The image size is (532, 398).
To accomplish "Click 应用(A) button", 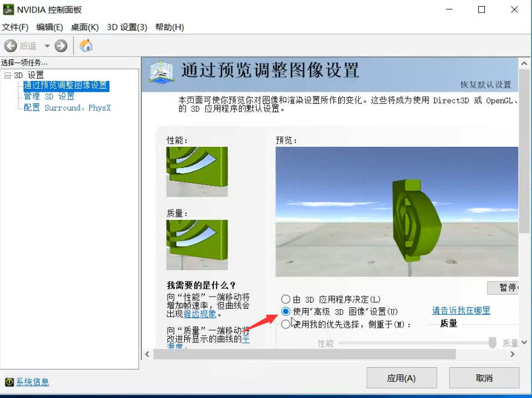I will pyautogui.click(x=402, y=378).
